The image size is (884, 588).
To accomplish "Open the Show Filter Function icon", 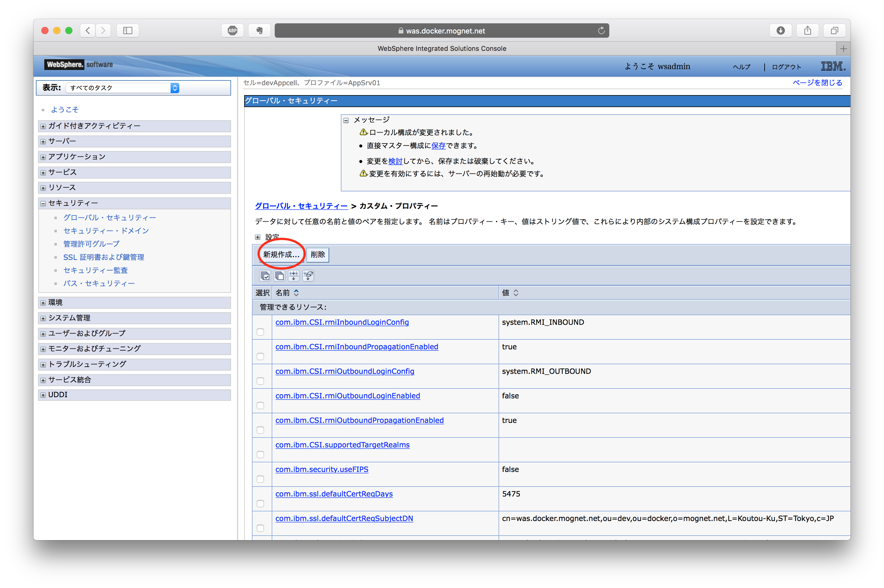I will point(294,276).
